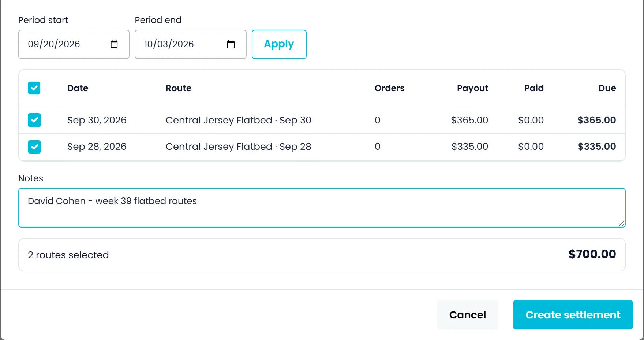Image resolution: width=644 pixels, height=340 pixels.
Task: Uncheck the Sep 30, 2026 route checkbox
Action: click(34, 120)
